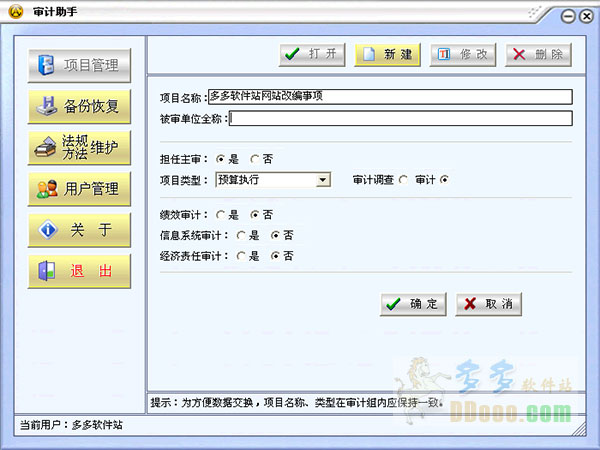
Task: Open the 项目管理 section
Action: pos(79,65)
